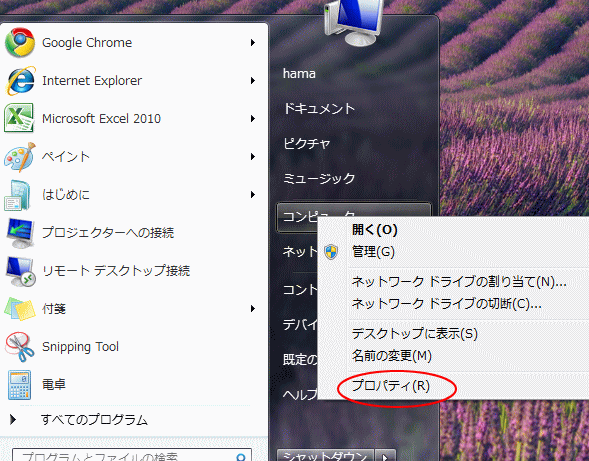Click the はじめに text label
Viewport: 589px width, 461px height.
coord(66,195)
